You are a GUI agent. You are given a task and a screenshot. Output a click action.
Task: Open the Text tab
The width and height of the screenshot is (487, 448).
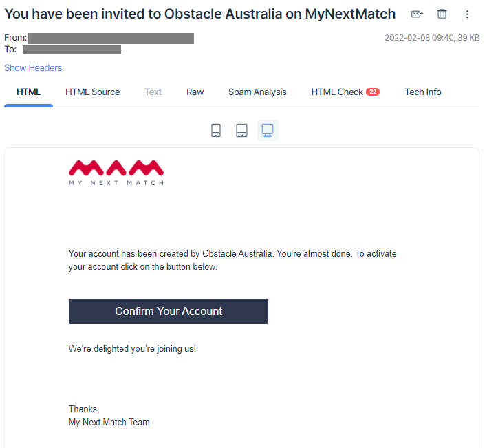[153, 92]
